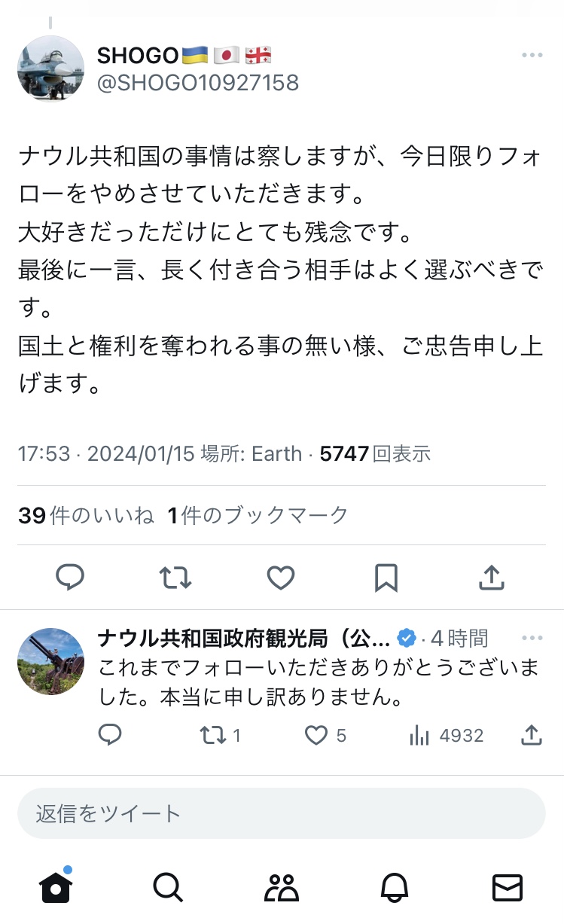This screenshot has width=564, height=924.
Task: Open the @SHOGO10927158 profile handle
Action: 198,82
